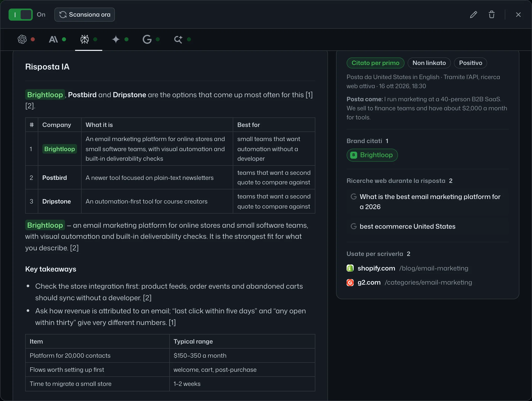Click the pencil edit icon

pos(473,15)
